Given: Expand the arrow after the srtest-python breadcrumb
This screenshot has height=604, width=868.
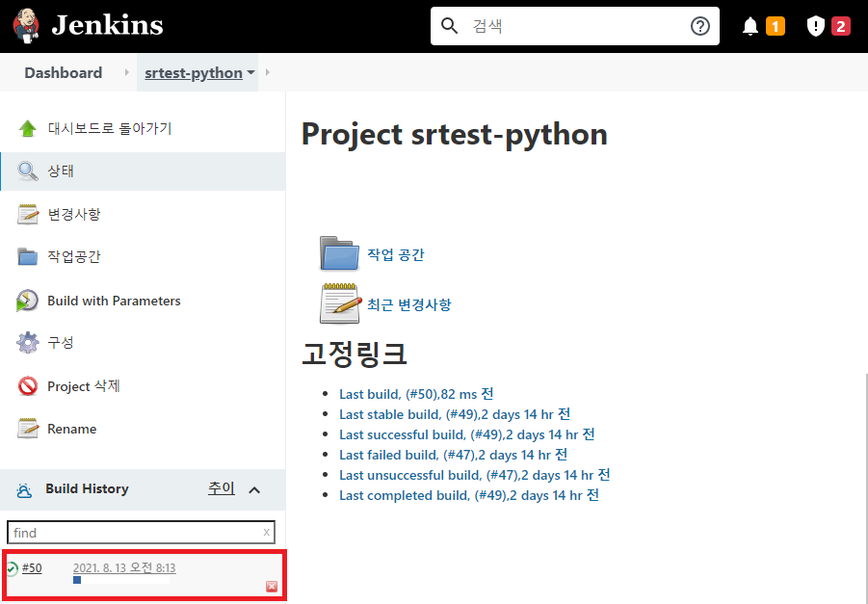Looking at the screenshot, I should pos(268,72).
